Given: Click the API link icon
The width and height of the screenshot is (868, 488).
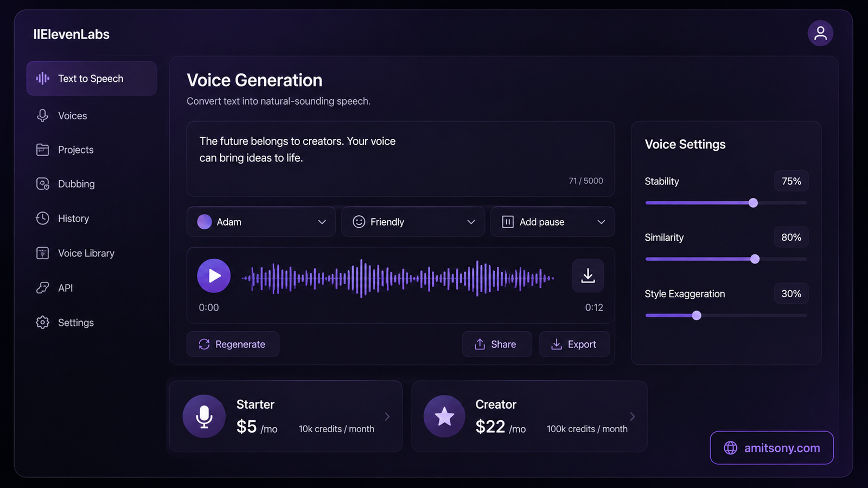Looking at the screenshot, I should pos(42,288).
